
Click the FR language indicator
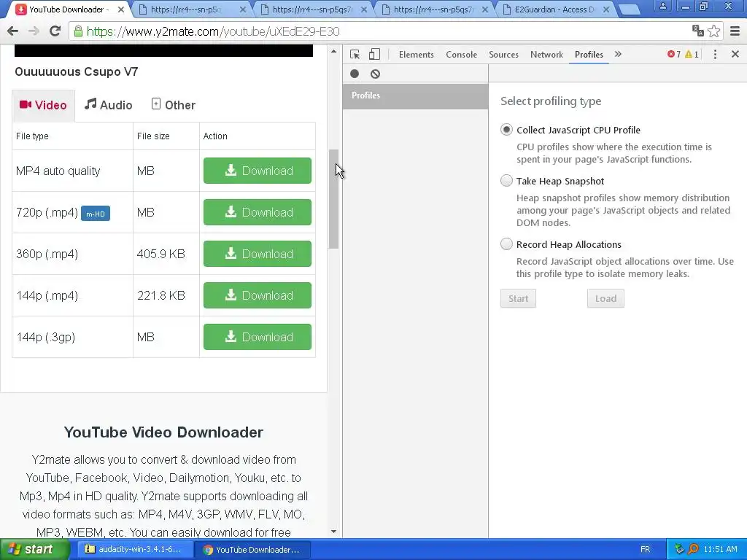[x=645, y=550]
